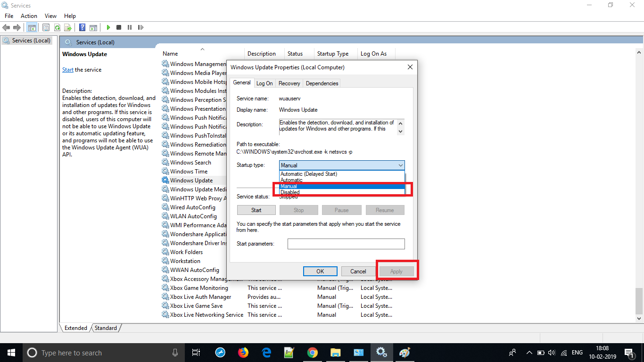Screen dimensions: 644x362
Task: Launch Google Chrome from the taskbar
Action: pyautogui.click(x=312, y=353)
